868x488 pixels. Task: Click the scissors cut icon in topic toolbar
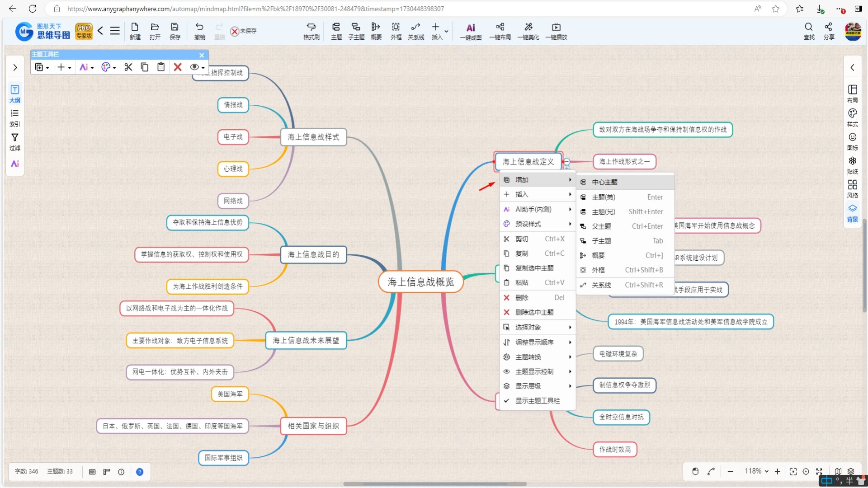point(128,67)
